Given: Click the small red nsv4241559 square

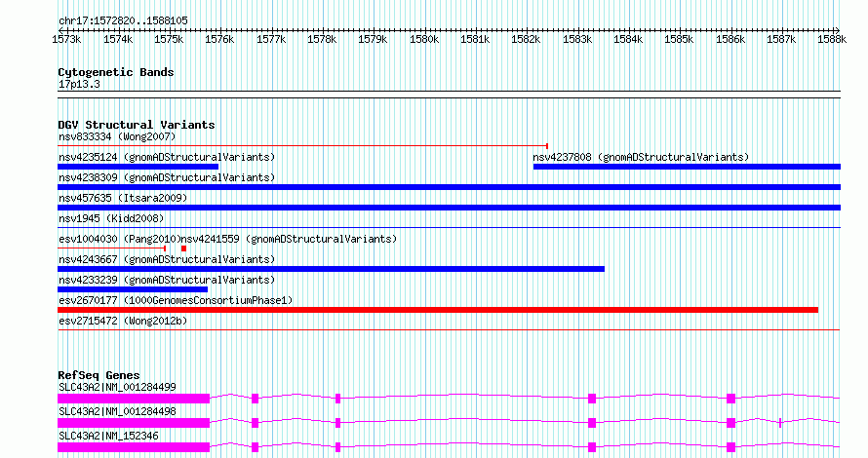Looking at the screenshot, I should 183,248.
